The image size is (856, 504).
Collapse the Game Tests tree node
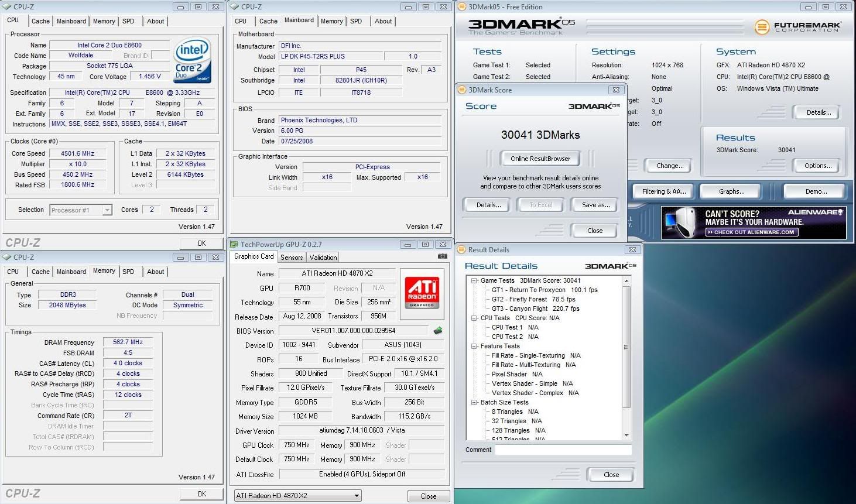pyautogui.click(x=474, y=280)
